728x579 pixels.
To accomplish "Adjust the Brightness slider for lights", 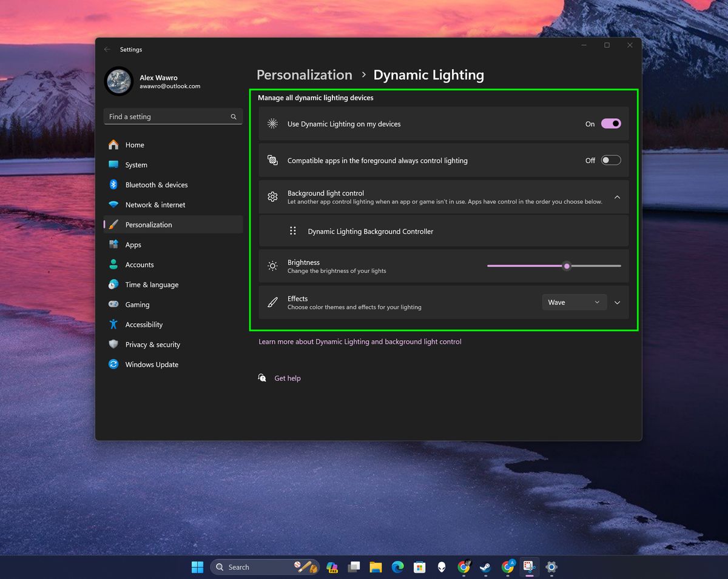I will [x=567, y=266].
